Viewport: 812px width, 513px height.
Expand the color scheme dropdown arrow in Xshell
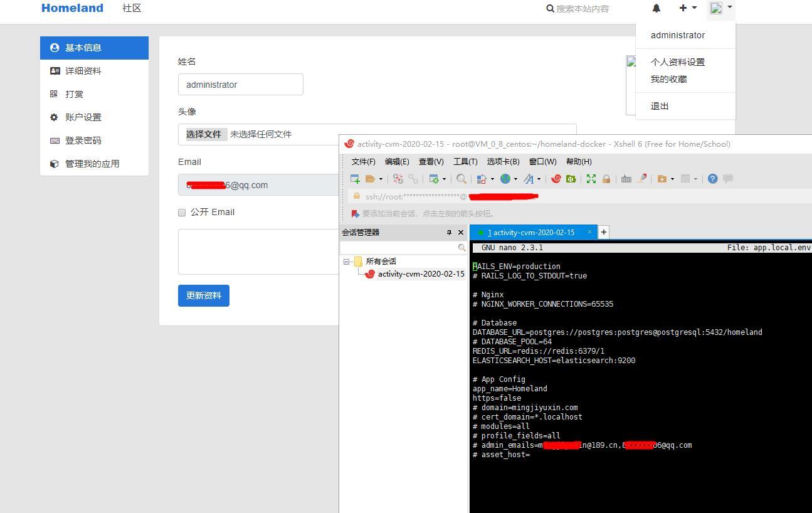492,179
